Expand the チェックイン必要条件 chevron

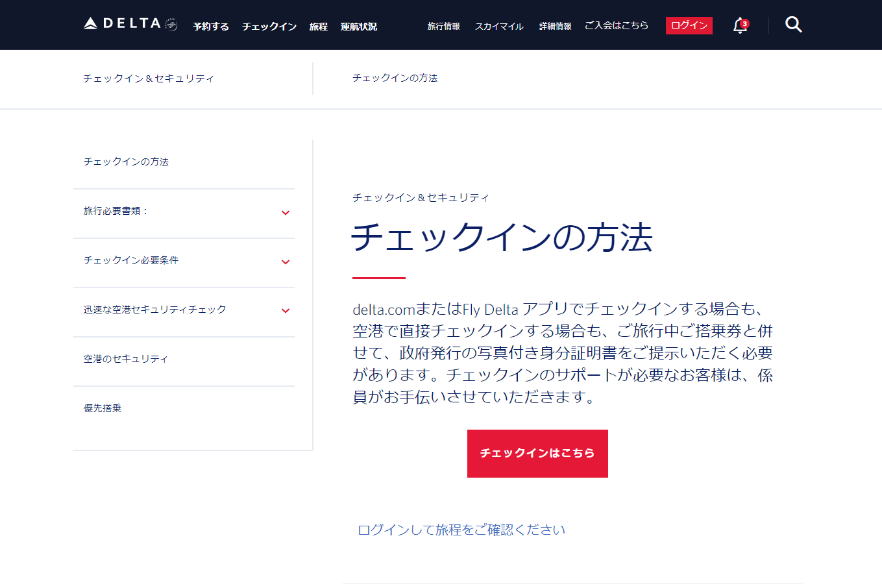click(286, 262)
